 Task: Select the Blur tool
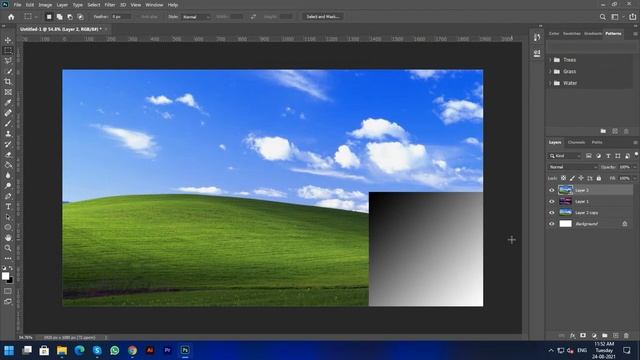(8, 176)
